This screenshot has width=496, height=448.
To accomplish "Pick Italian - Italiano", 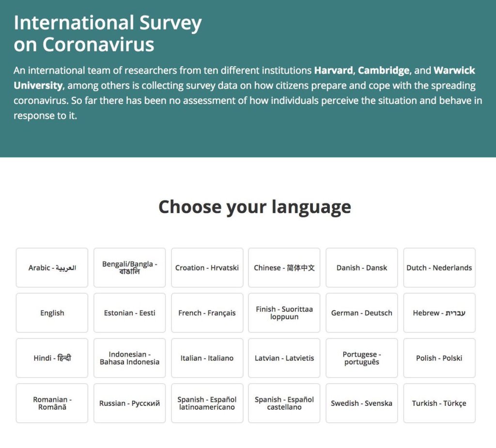I will click(207, 358).
